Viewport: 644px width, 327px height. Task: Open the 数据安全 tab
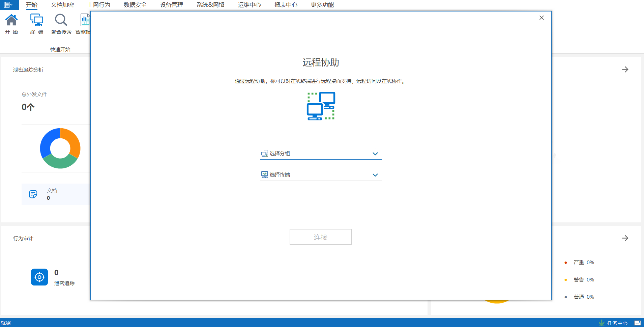[135, 5]
